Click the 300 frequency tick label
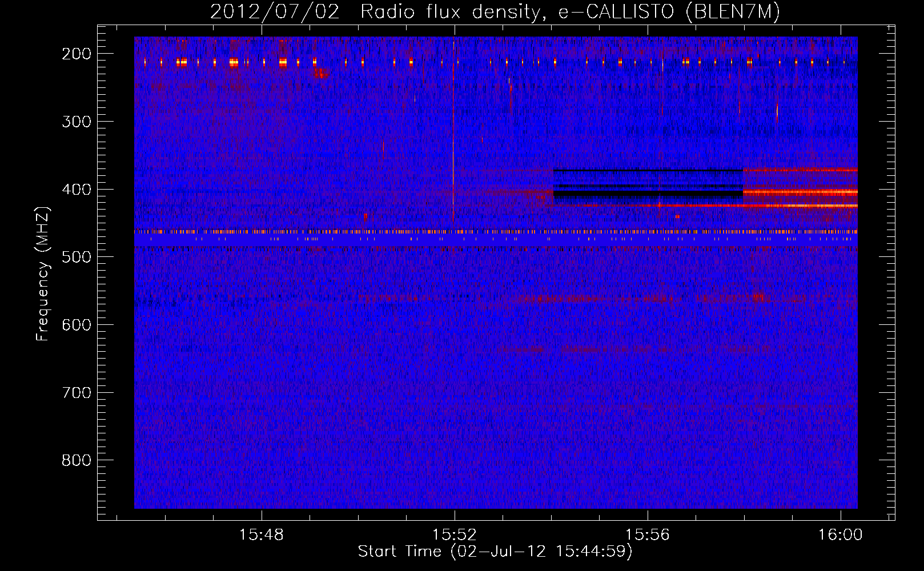Viewport: 924px width, 571px height. click(x=77, y=122)
